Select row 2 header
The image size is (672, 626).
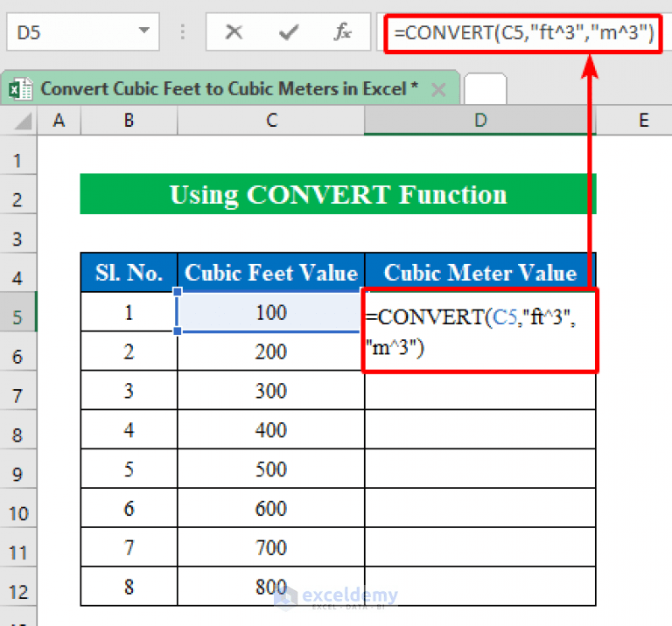click(x=18, y=194)
